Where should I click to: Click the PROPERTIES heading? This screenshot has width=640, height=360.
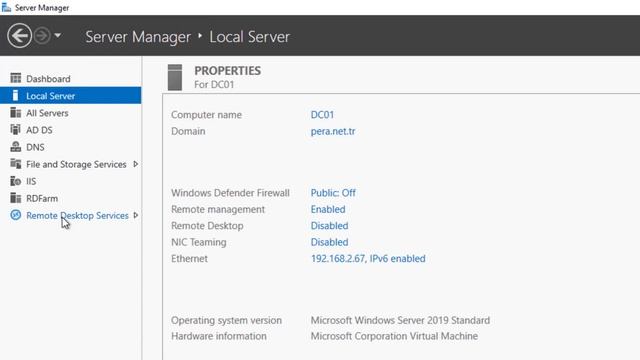click(227, 71)
